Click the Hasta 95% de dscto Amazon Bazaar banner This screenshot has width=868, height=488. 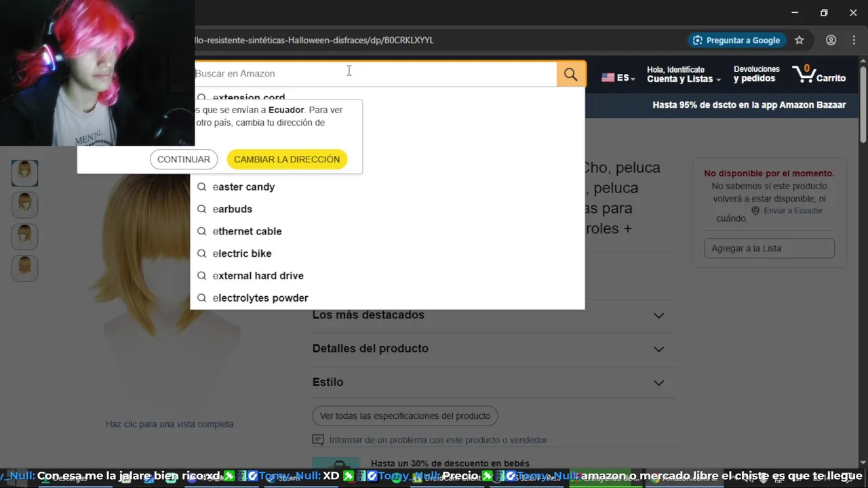click(x=749, y=105)
